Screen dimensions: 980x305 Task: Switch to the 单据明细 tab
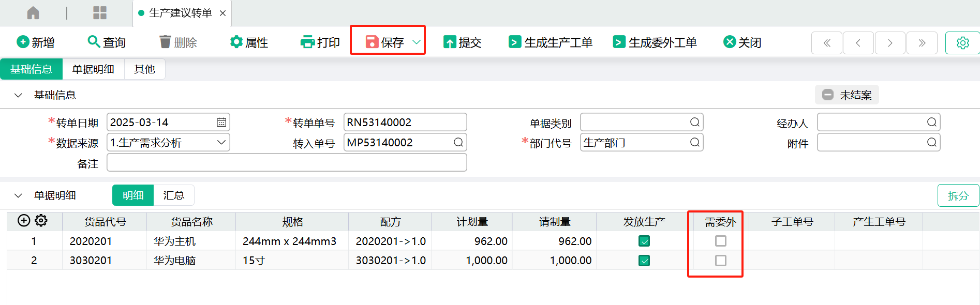tap(93, 69)
